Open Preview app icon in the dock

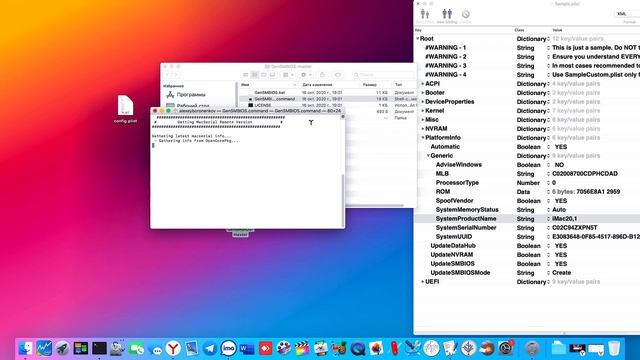coord(191,348)
